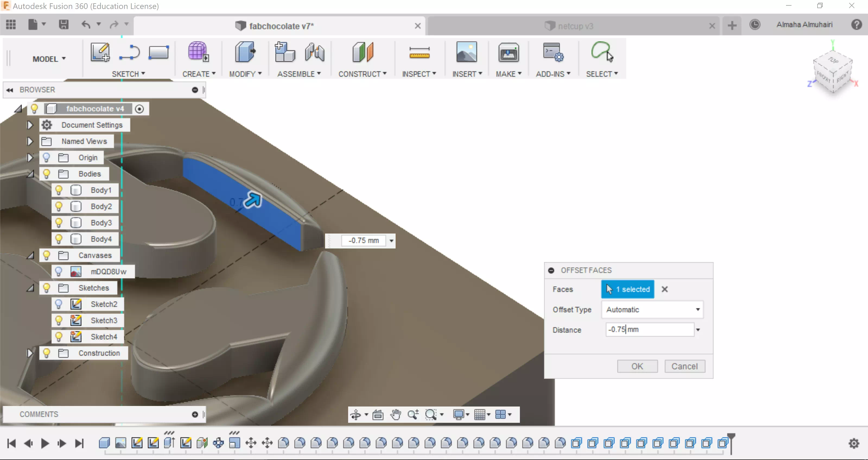This screenshot has height=460, width=868.
Task: Open the Offset Type dropdown
Action: tap(652, 310)
